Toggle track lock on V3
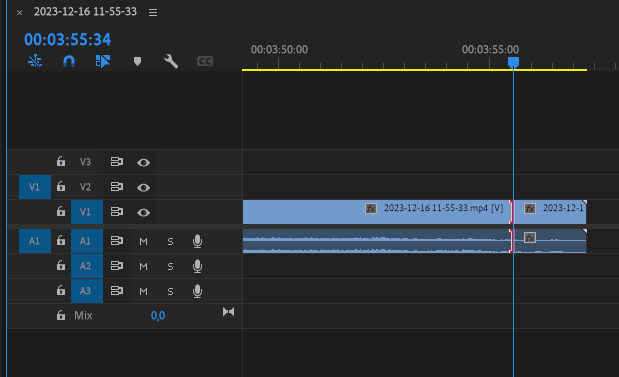Image resolution: width=619 pixels, height=377 pixels. point(61,161)
